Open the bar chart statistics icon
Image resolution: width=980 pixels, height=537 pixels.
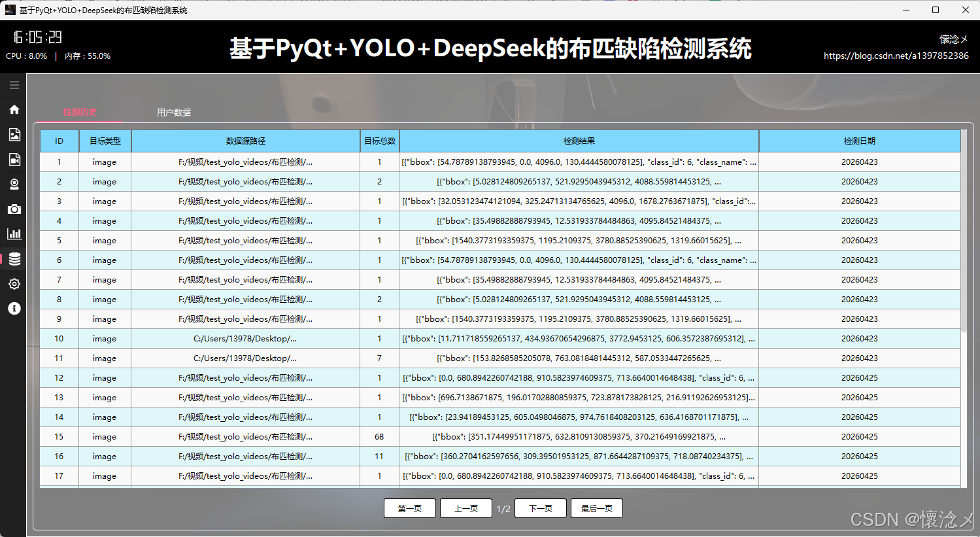(x=14, y=234)
